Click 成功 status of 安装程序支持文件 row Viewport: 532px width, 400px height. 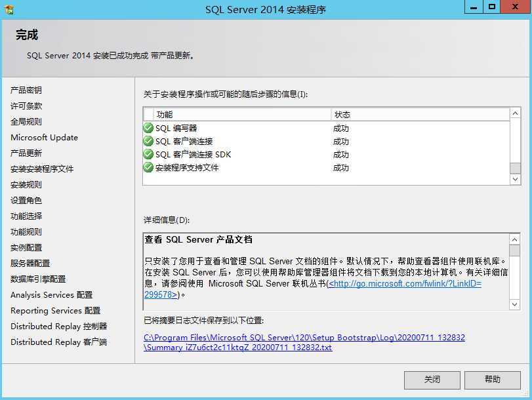(341, 168)
